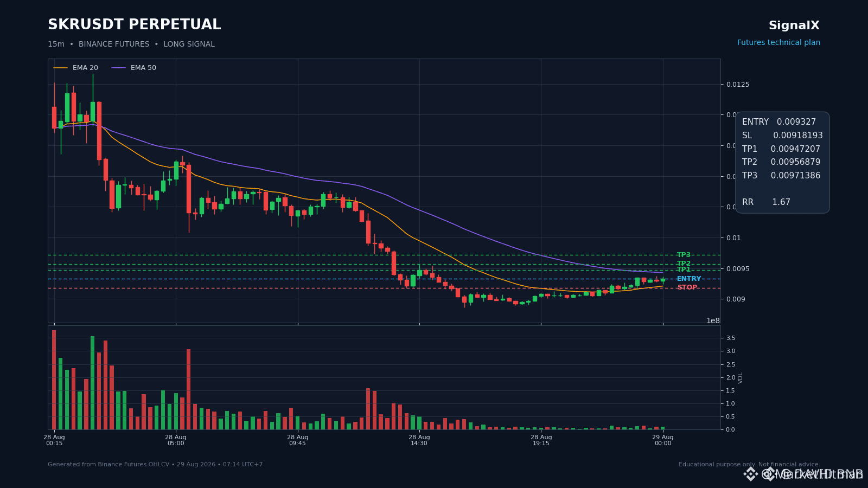Image resolution: width=868 pixels, height=488 pixels.
Task: Click the SKRUSDT PERPETUAL chart title
Action: point(134,25)
